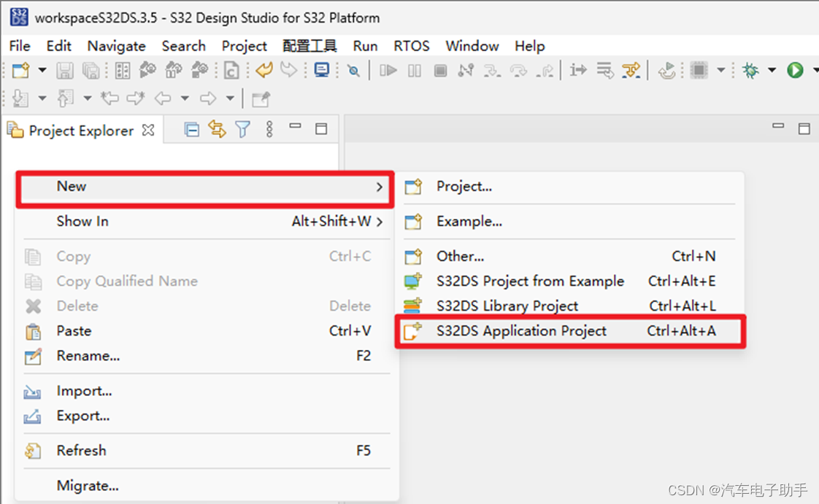Click the Save toolbar icon
The width and height of the screenshot is (819, 504).
click(x=65, y=70)
